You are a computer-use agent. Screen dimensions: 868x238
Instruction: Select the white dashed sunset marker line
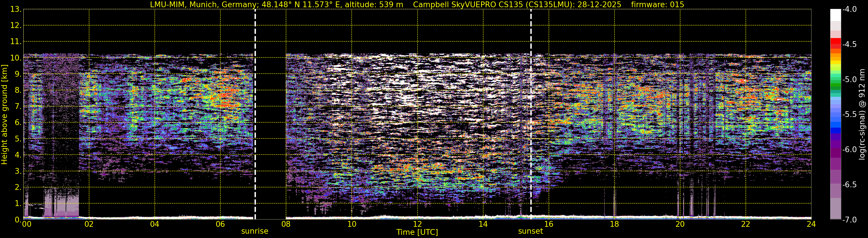click(x=531, y=114)
